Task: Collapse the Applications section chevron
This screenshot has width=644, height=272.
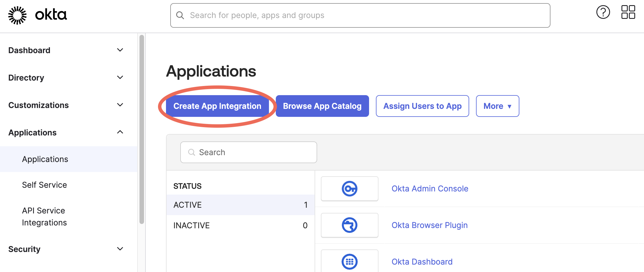Action: 120,132
